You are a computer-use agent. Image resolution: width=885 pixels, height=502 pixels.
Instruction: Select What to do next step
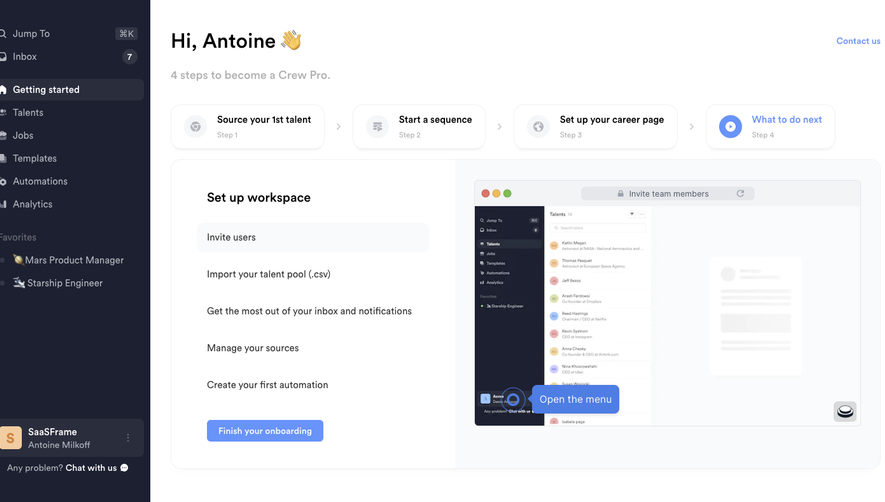(770, 126)
